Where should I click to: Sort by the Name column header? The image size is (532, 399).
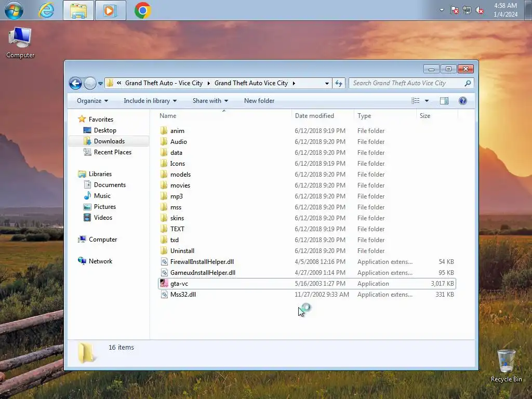point(168,116)
